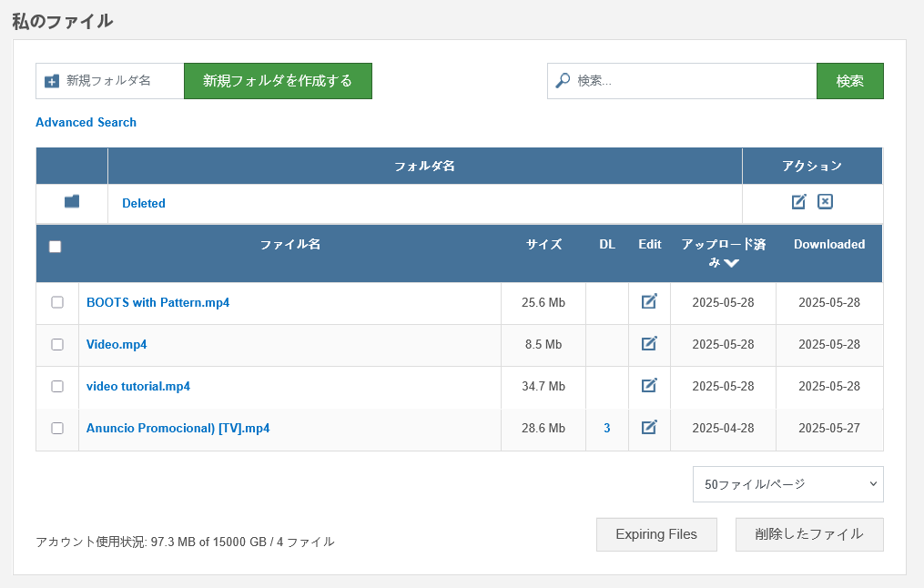
Task: Click the Downloaded column header
Action: click(x=829, y=244)
